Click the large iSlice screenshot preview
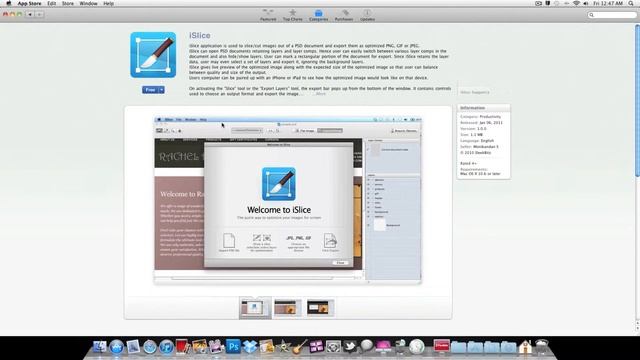 (288, 200)
